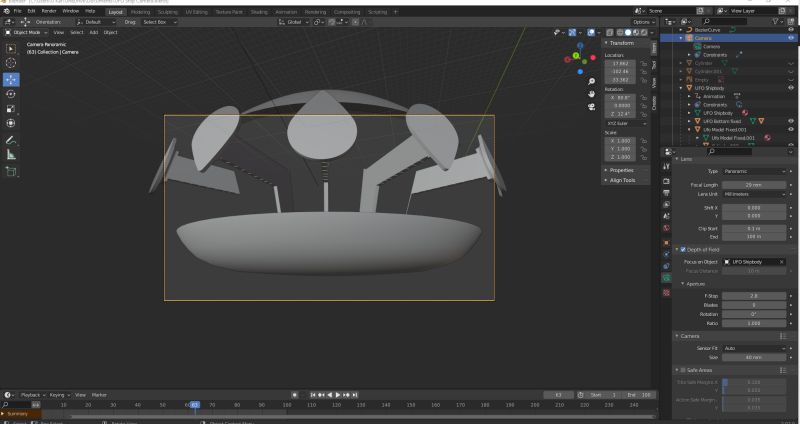Click the current frame marker on the timeline
Image resolution: width=800 pixels, height=424 pixels.
[x=194, y=405]
